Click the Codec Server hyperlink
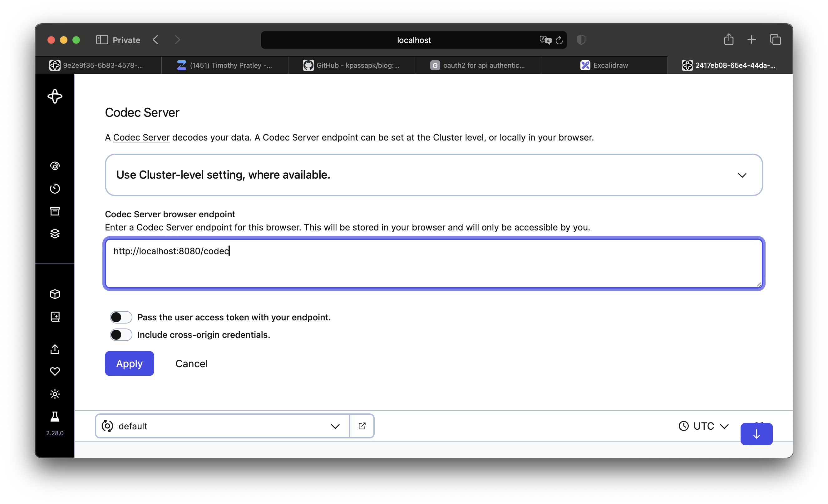The height and width of the screenshot is (504, 828). tap(141, 137)
